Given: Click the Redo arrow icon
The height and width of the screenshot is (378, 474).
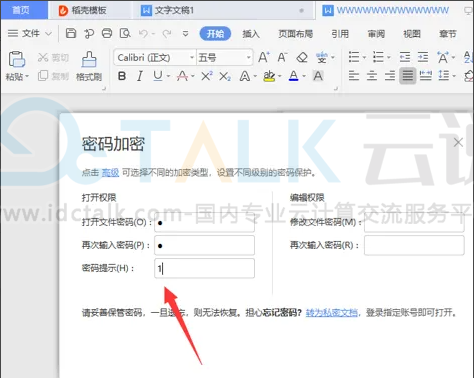Looking at the screenshot, I should 167,33.
